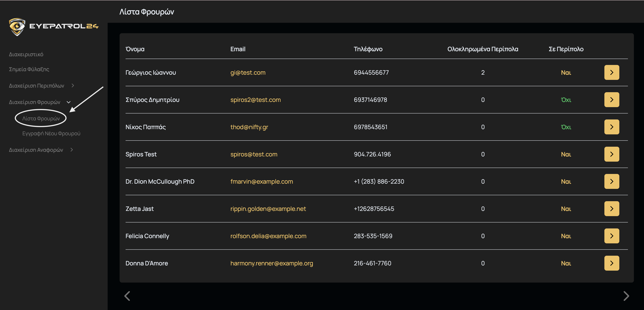
Task: Open details arrow for Σπύρος Δημητρίου
Action: pyautogui.click(x=611, y=100)
